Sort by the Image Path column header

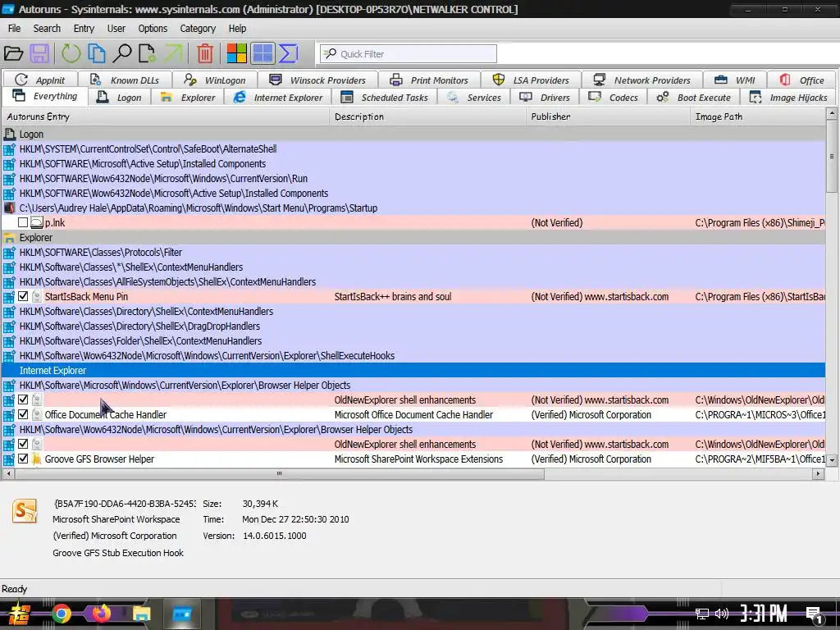tap(758, 116)
